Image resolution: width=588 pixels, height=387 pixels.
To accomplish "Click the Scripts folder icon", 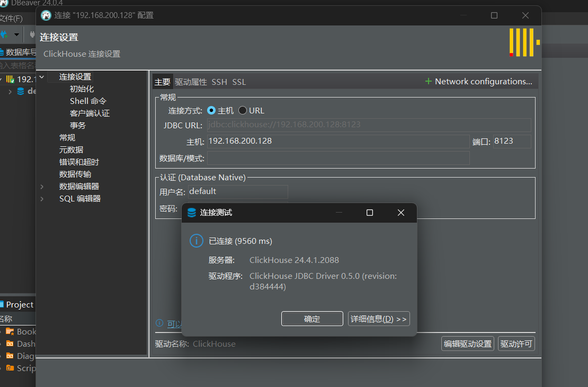I will [x=11, y=368].
